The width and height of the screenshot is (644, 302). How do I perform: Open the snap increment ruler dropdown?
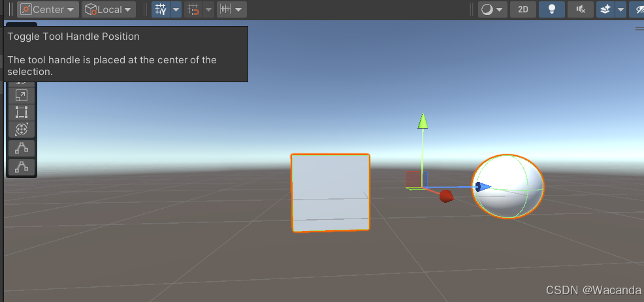coord(232,9)
